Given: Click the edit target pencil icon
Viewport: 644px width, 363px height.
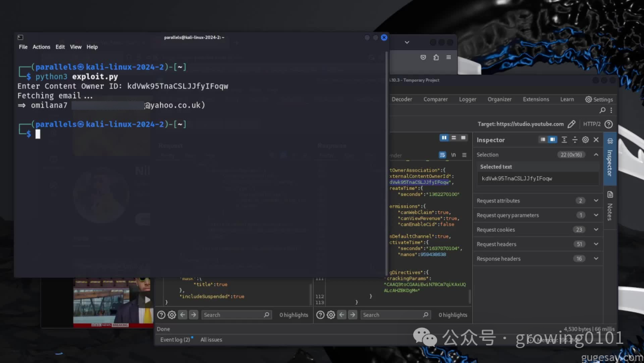Looking at the screenshot, I should click(x=571, y=124).
